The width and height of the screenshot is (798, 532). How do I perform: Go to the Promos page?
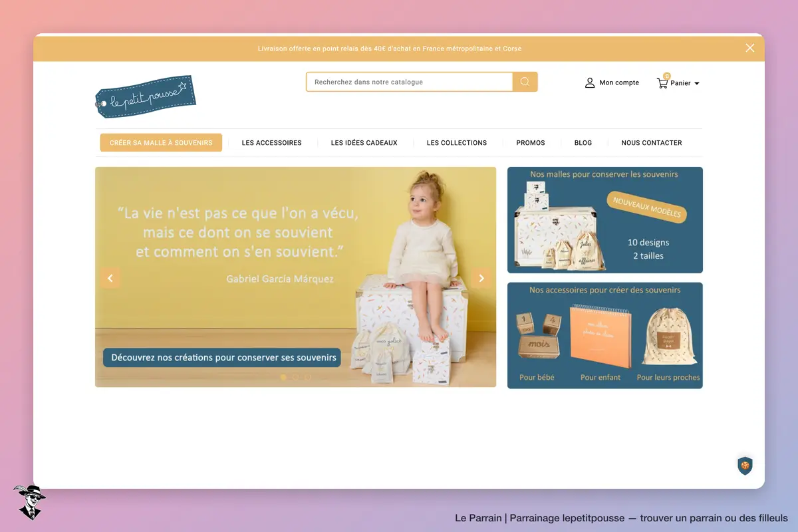click(531, 143)
